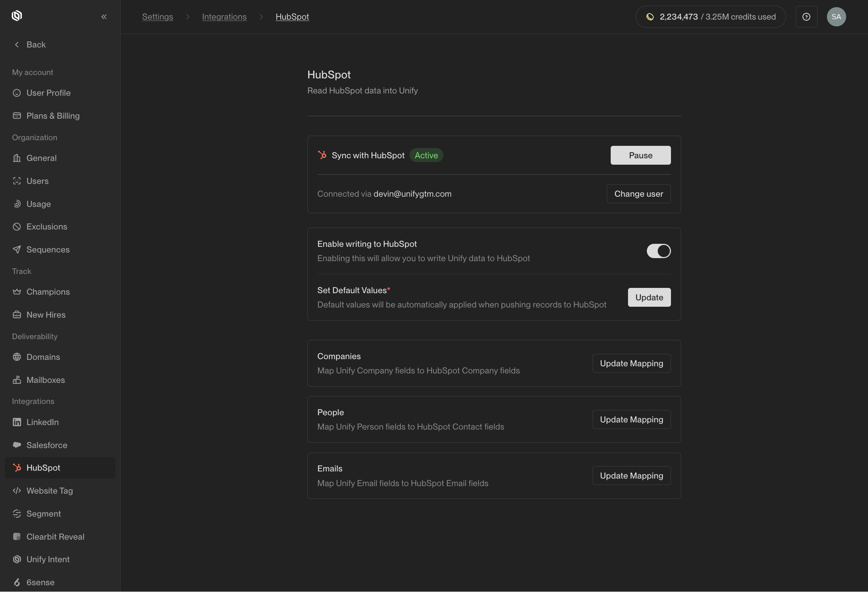868x592 pixels.
Task: Open Update Mapping for Emails
Action: point(631,476)
